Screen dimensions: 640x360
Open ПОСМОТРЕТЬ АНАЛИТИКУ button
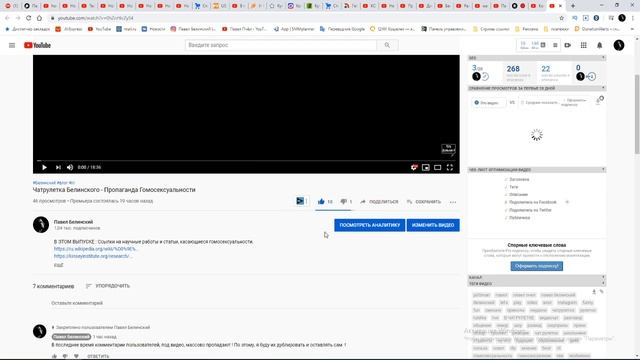pyautogui.click(x=370, y=225)
